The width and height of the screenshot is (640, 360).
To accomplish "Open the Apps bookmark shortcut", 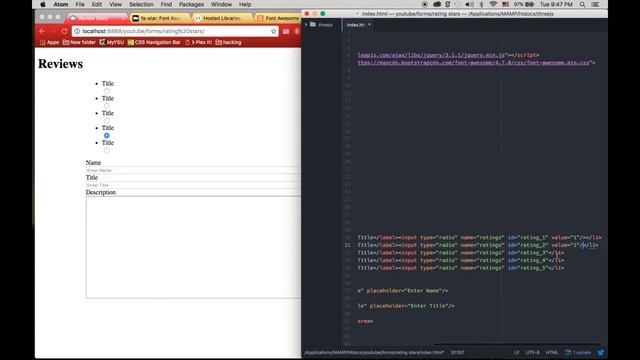I will pyautogui.click(x=49, y=42).
